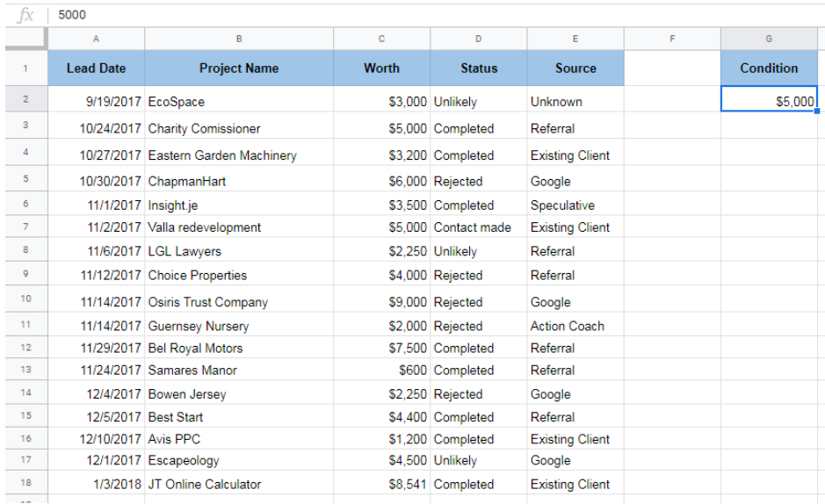Click the fill handle on cell G2

click(x=817, y=112)
